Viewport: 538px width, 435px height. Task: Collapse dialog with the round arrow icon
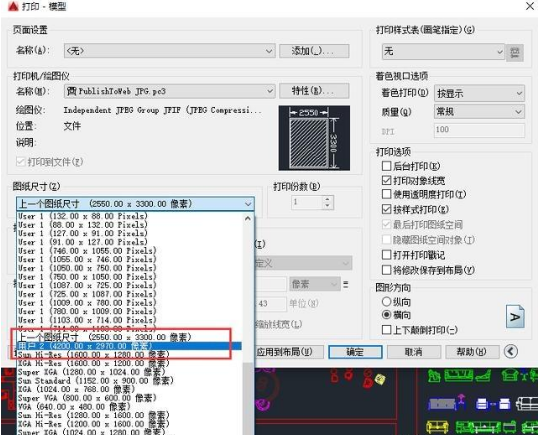(x=511, y=351)
